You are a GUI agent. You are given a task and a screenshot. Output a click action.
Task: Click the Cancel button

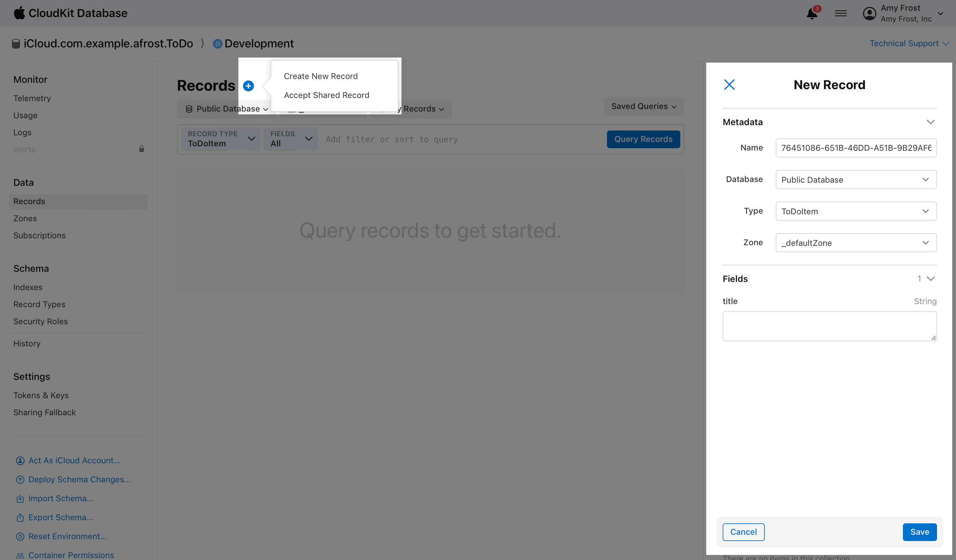743,532
